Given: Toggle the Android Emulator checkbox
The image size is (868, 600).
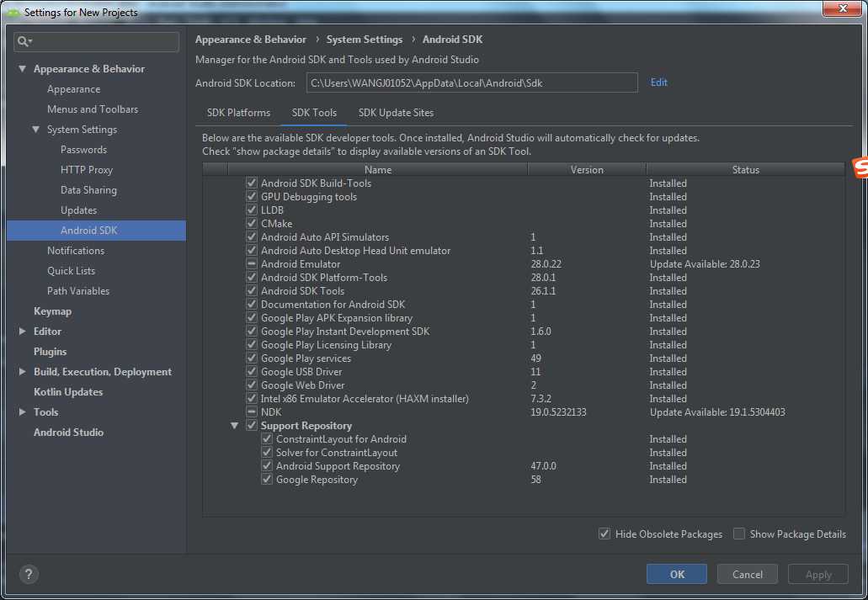Looking at the screenshot, I should (x=252, y=263).
